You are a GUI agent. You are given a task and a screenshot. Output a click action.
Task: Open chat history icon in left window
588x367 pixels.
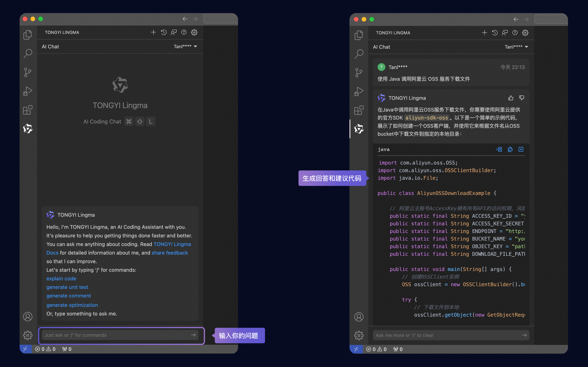(164, 32)
